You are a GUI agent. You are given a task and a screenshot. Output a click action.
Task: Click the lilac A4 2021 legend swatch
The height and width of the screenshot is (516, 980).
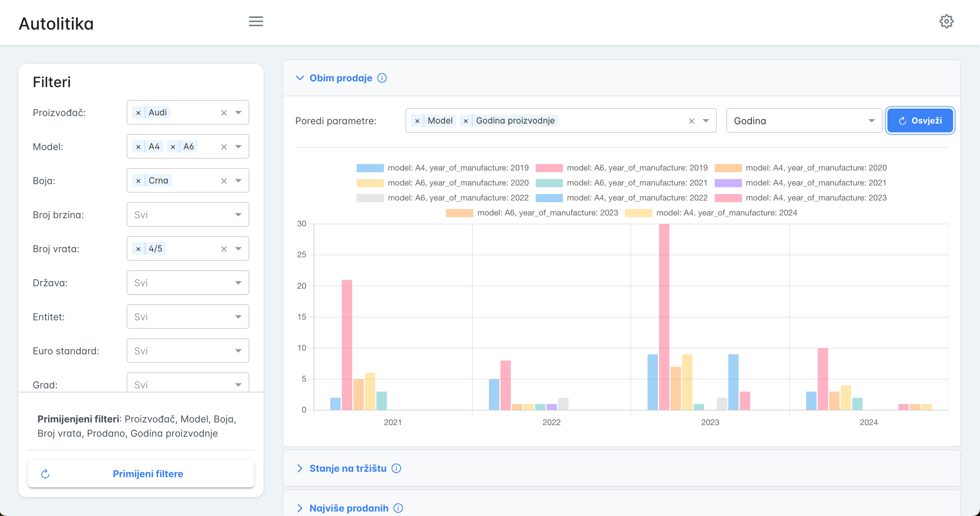point(728,183)
